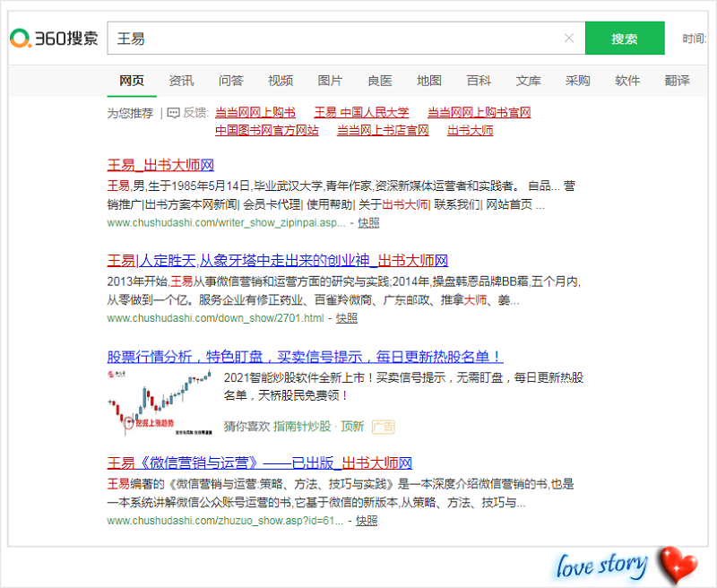717x588 pixels.
Task: Go to the 图片 tab
Action: click(x=330, y=81)
